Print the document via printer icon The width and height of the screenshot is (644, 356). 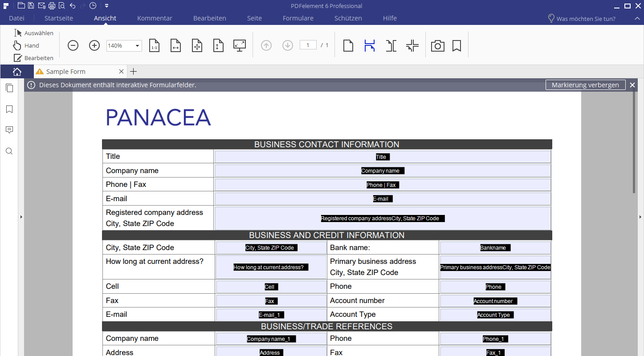click(x=52, y=6)
